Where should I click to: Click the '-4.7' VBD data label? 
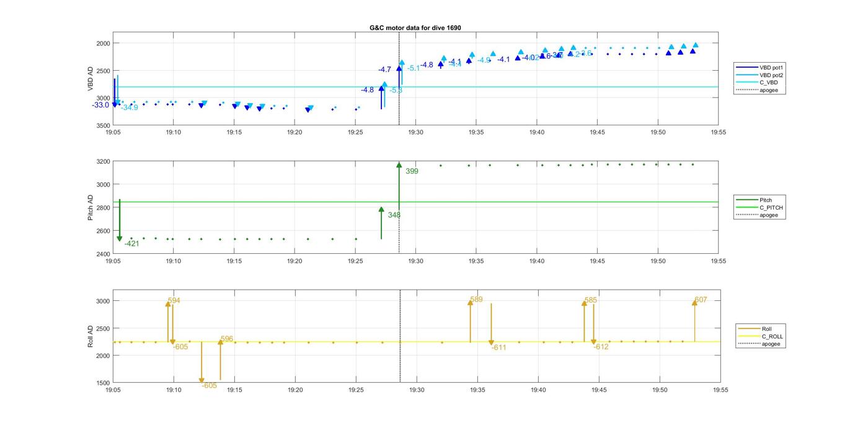click(384, 69)
